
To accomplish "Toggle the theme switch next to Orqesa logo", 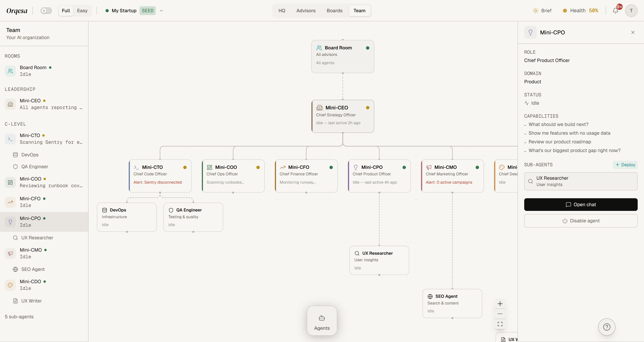I will tap(46, 10).
